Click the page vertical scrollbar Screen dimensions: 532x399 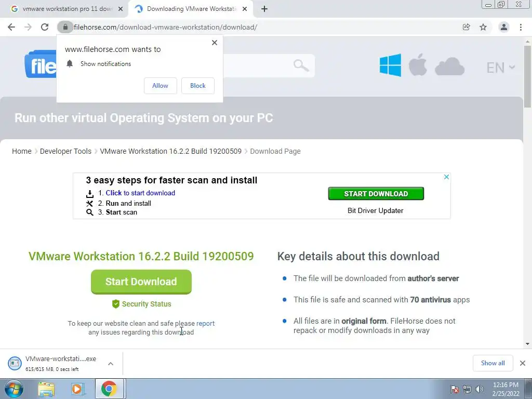tap(527, 76)
